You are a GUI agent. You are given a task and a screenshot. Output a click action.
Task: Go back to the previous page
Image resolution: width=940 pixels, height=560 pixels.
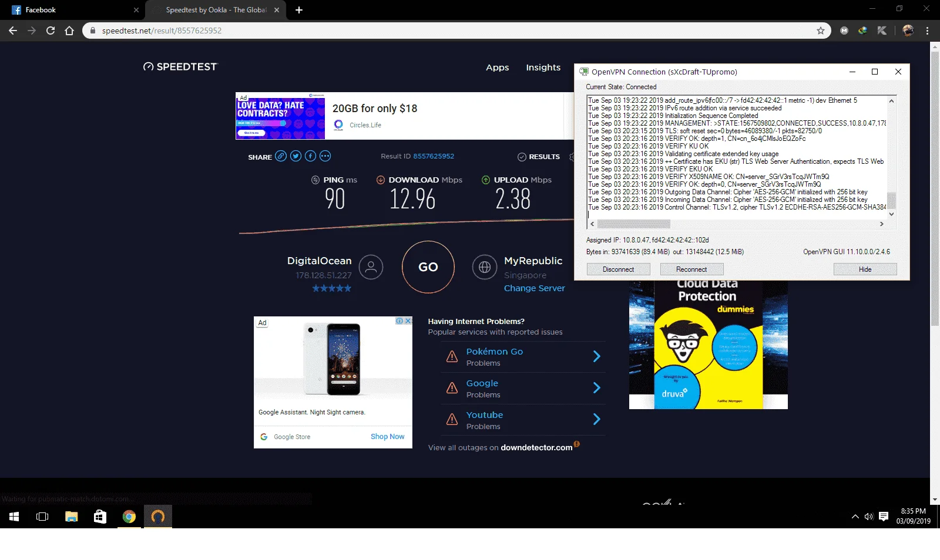point(13,31)
